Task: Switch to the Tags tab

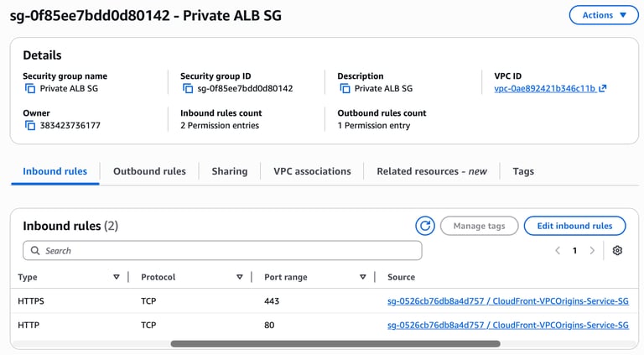Action: coord(523,171)
